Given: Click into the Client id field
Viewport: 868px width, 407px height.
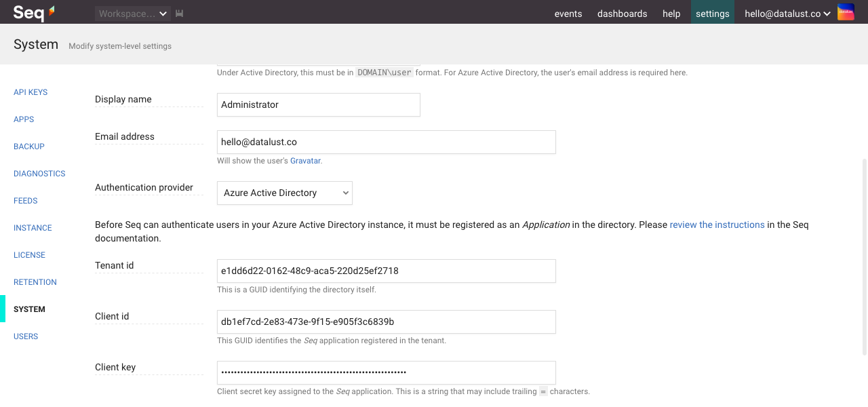Looking at the screenshot, I should pyautogui.click(x=387, y=322).
